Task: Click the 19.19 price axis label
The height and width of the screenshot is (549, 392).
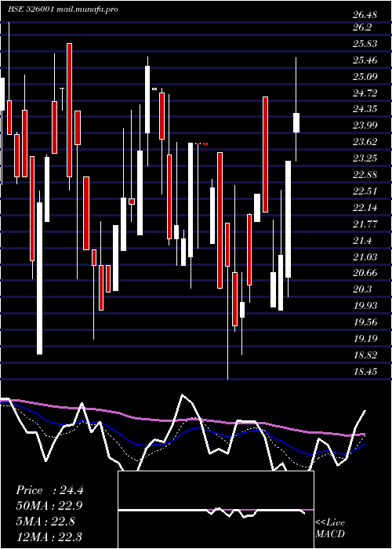Action: (365, 339)
